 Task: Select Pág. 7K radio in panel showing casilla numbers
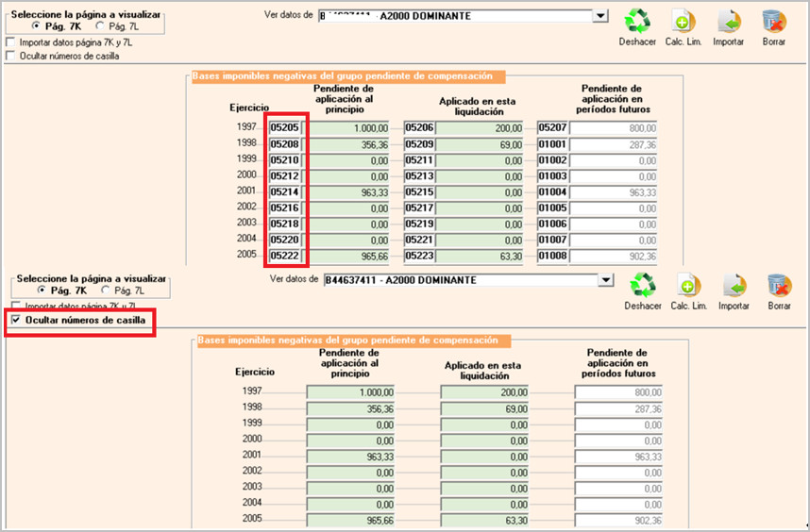click(36, 25)
